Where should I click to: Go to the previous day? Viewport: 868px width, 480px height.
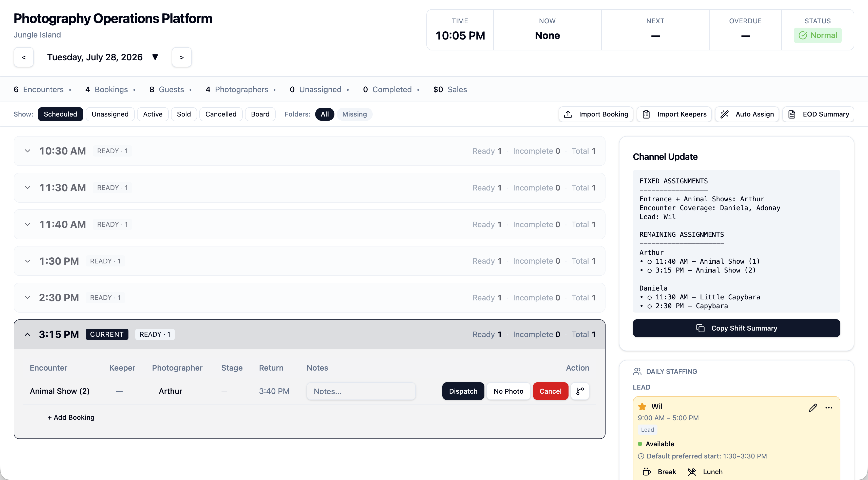(x=24, y=57)
